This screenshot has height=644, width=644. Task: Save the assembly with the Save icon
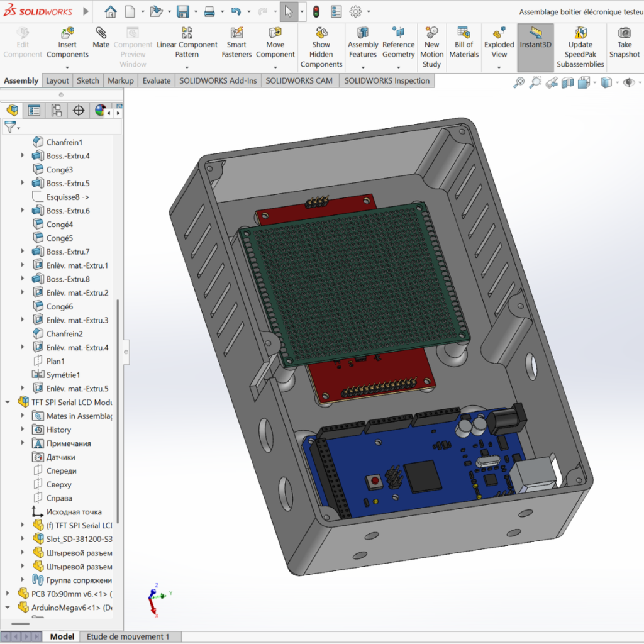[183, 11]
